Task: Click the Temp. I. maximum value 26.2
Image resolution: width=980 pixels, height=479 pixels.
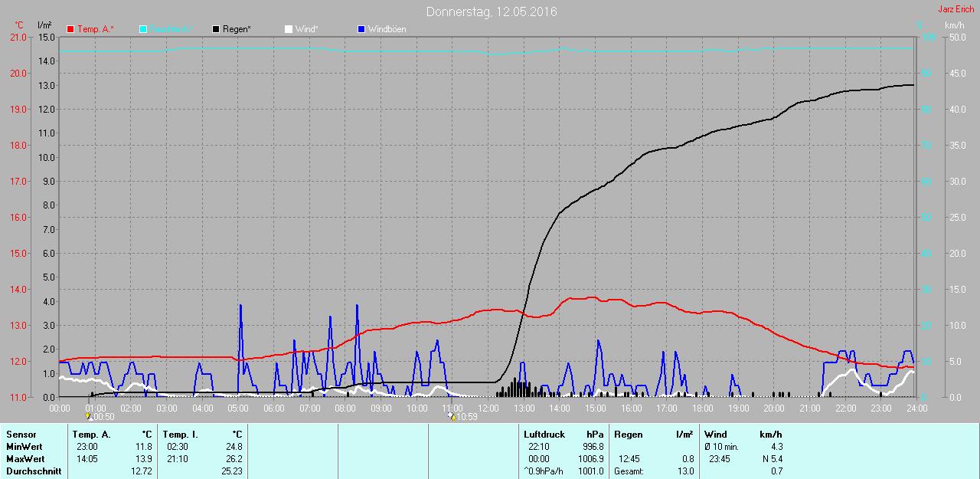Action: tap(234, 459)
